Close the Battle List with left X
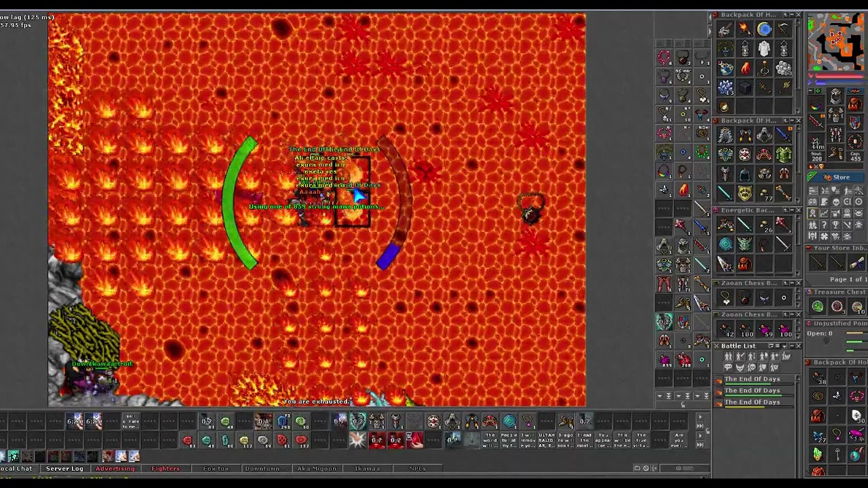Screen dimensions: 868x488 point(716,346)
